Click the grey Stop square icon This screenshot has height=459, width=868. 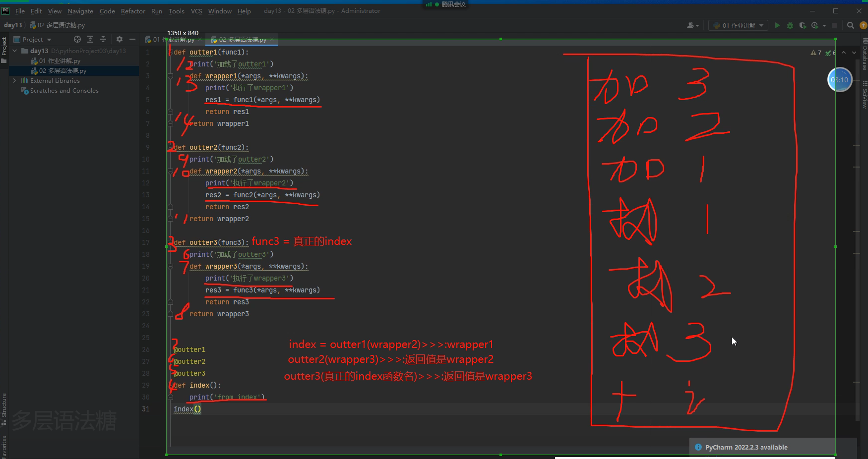[834, 25]
